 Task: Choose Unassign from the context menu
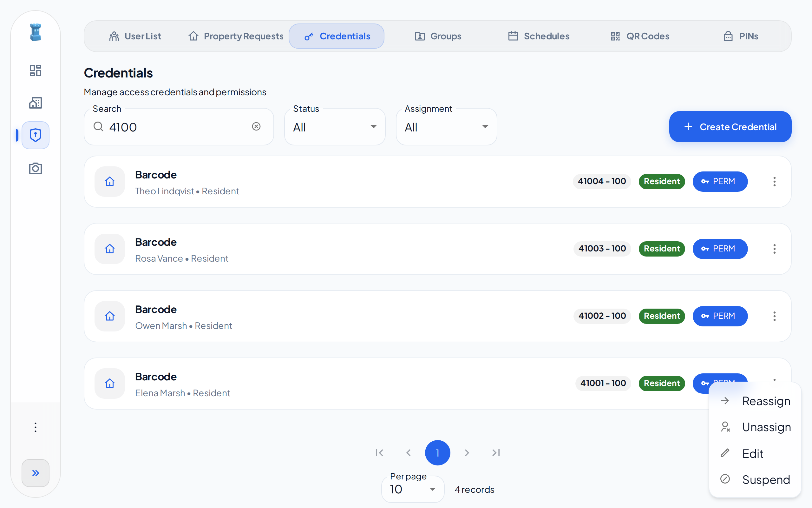tap(755, 427)
